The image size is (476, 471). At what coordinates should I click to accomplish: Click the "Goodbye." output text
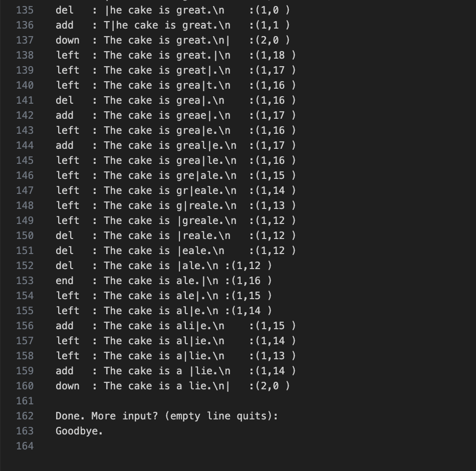79,431
